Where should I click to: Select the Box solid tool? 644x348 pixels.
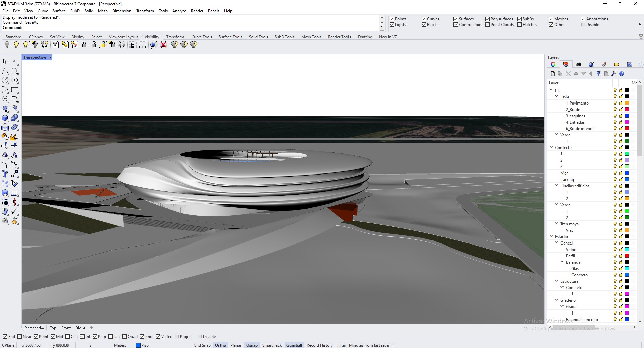pos(5,118)
